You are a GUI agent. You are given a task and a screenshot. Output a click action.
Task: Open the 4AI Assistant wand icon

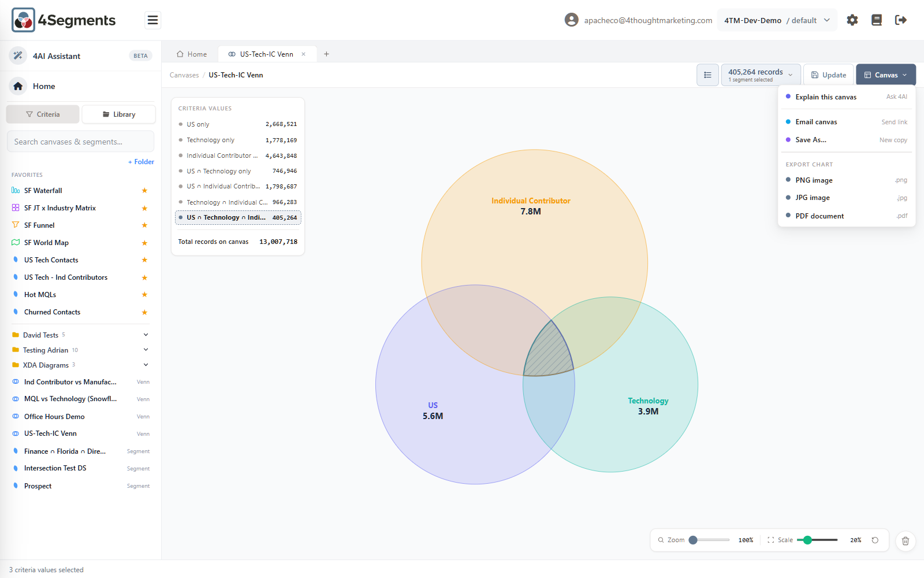(18, 55)
